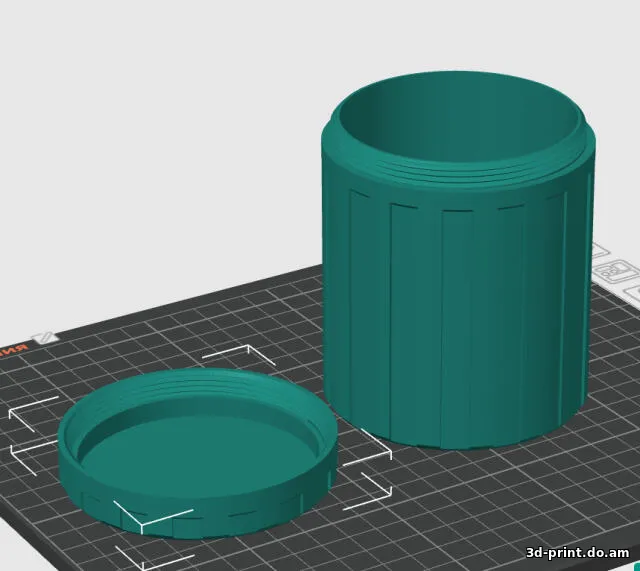Image resolution: width=640 pixels, height=571 pixels.
Task: Select the flat lid model
Action: [198, 452]
